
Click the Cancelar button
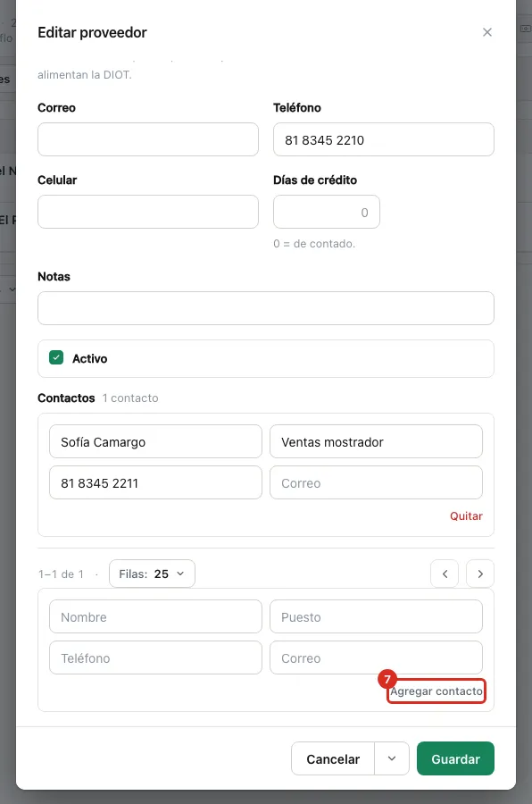point(333,758)
